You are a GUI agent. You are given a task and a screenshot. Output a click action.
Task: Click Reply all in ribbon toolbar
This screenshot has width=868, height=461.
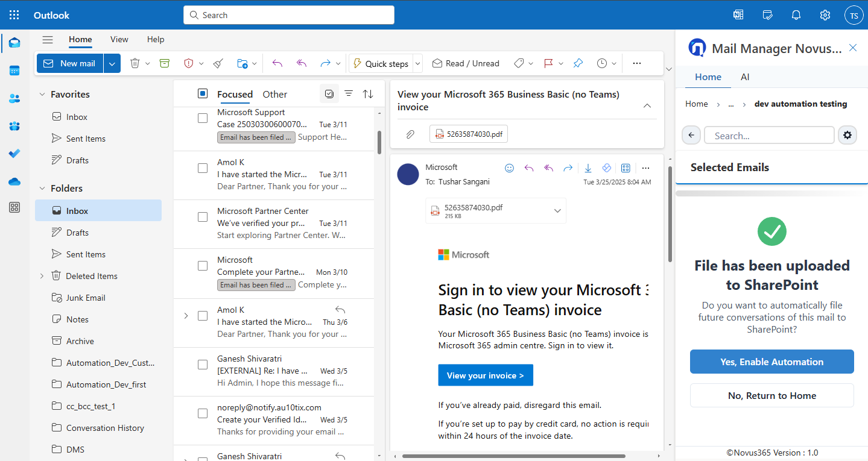pyautogui.click(x=302, y=63)
